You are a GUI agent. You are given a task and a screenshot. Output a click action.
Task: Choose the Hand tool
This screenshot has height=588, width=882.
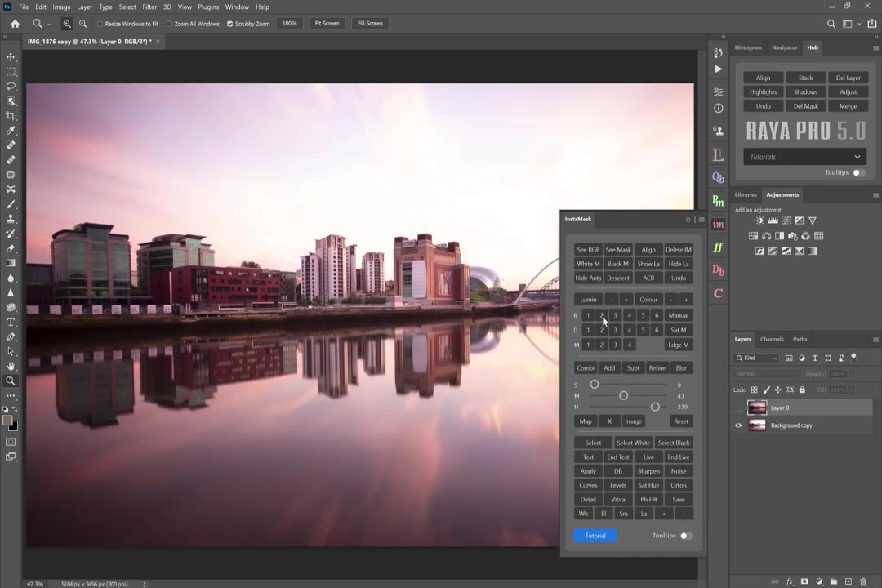coord(11,366)
